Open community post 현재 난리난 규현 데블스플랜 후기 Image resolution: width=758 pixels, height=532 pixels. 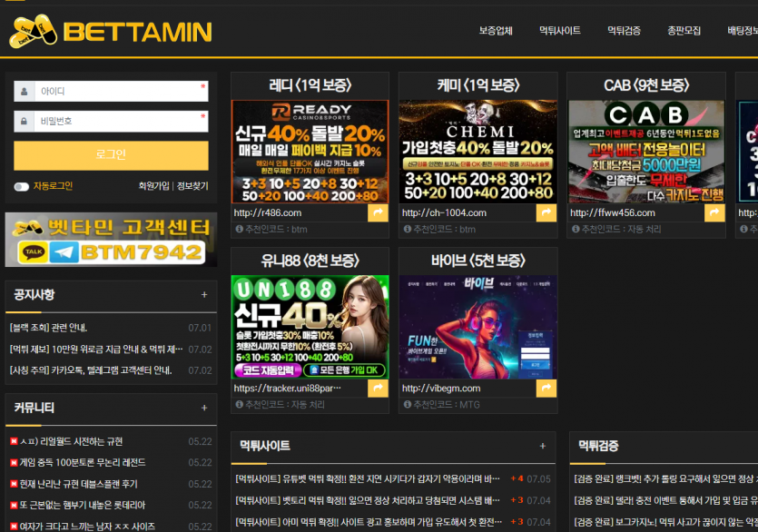click(x=78, y=484)
